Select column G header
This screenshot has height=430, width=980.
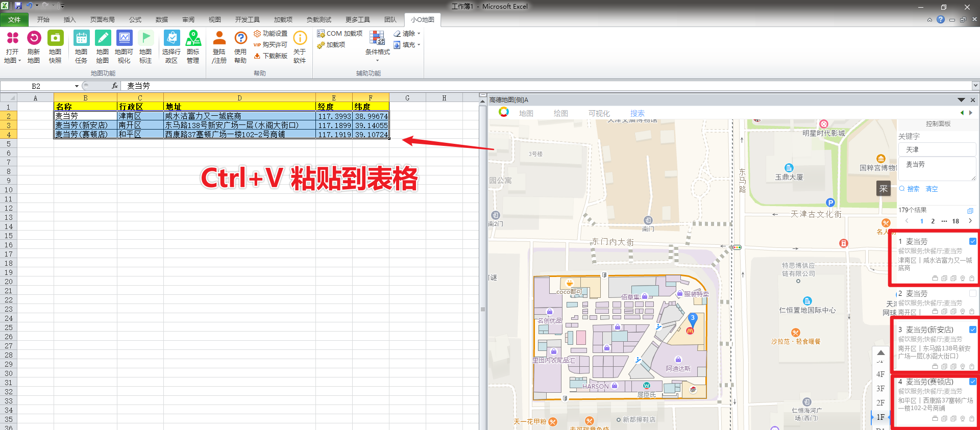click(407, 98)
